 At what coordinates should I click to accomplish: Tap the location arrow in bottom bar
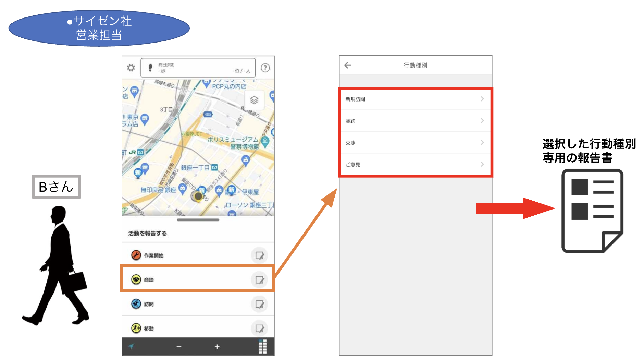point(131,346)
